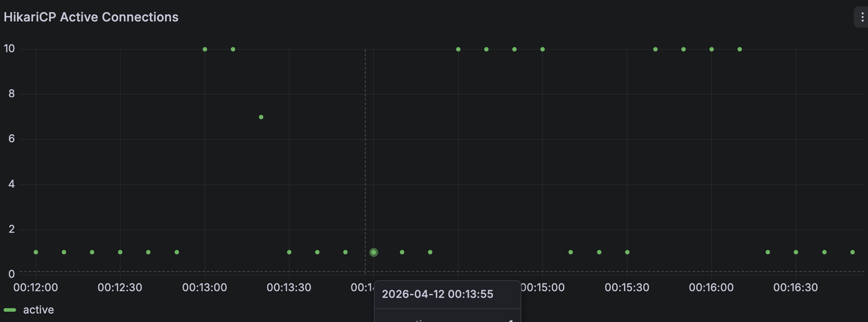Click the value 1 point at 00:12:30
The image size is (868, 322).
tap(120, 252)
